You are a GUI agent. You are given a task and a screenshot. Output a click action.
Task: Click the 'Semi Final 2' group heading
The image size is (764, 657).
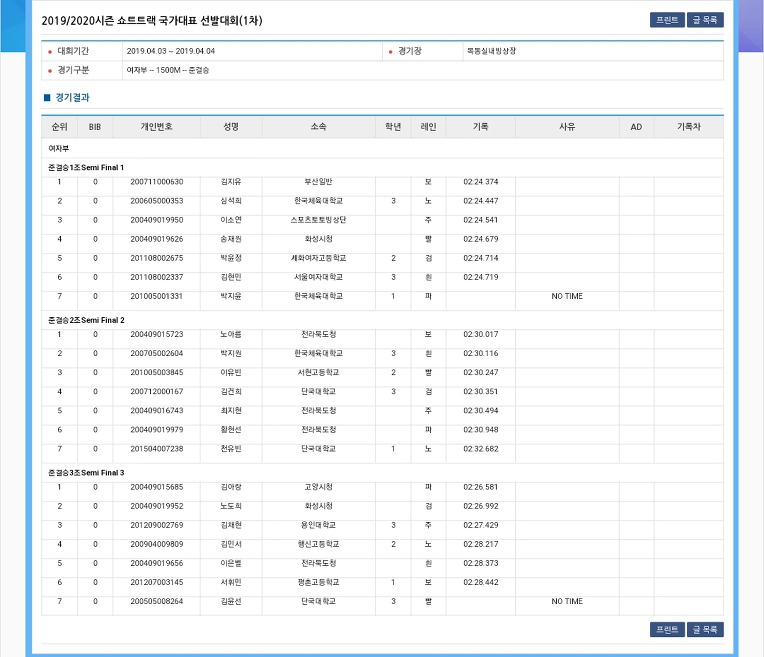pyautogui.click(x=86, y=320)
